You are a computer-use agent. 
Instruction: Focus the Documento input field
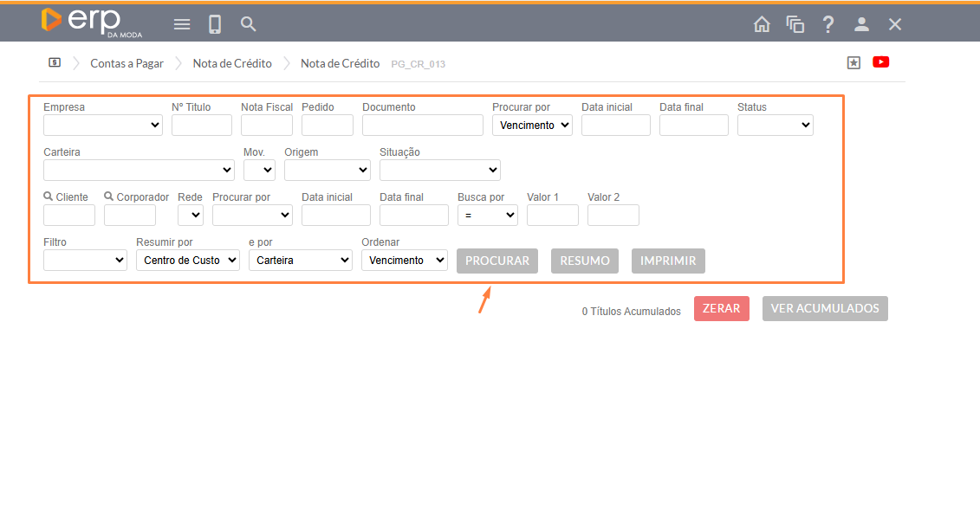(x=423, y=126)
